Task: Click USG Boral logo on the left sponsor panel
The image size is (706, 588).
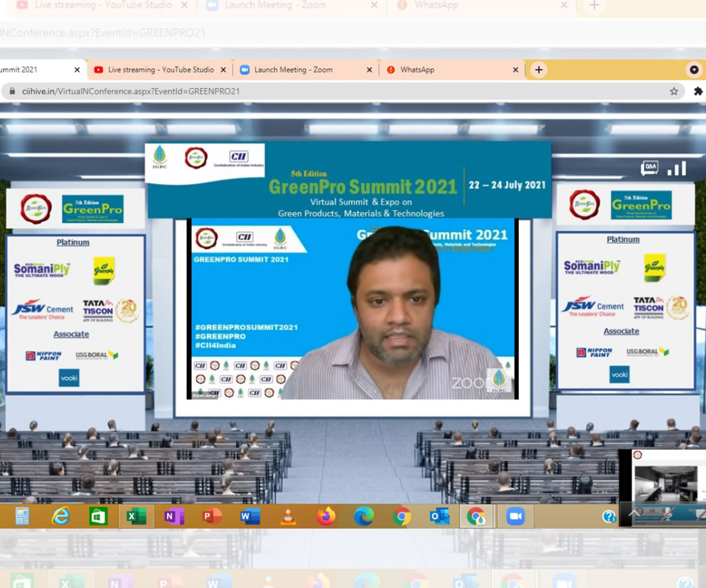Action: [97, 355]
